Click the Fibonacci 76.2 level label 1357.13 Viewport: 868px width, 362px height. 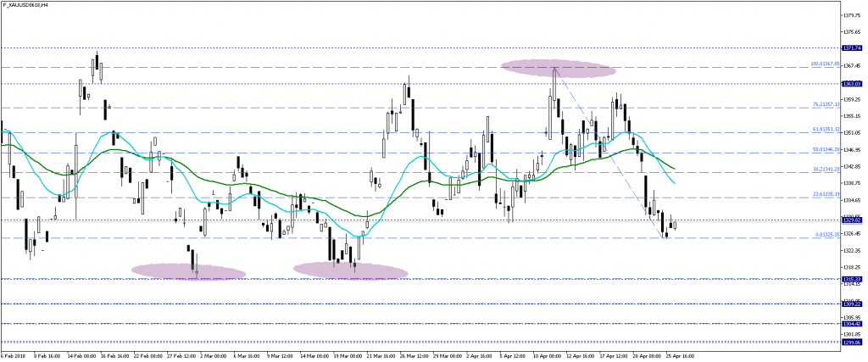click(826, 104)
